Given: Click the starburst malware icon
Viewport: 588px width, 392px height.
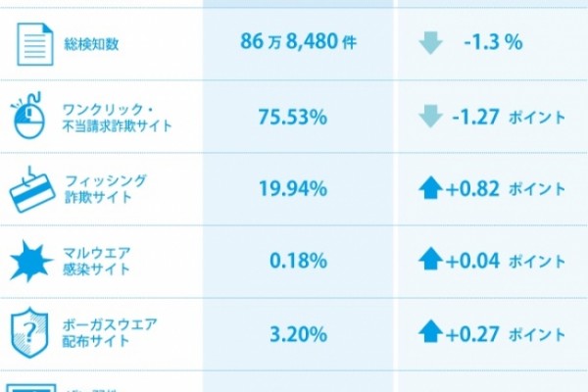Looking at the screenshot, I should coord(31,261).
